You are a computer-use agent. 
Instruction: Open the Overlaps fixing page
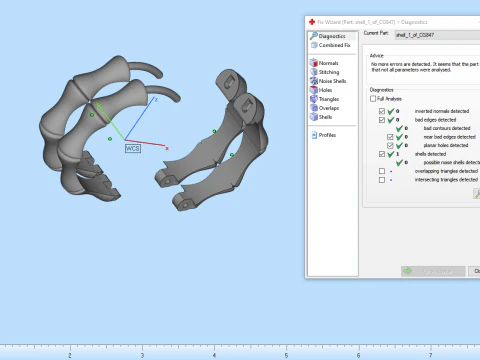point(325,108)
